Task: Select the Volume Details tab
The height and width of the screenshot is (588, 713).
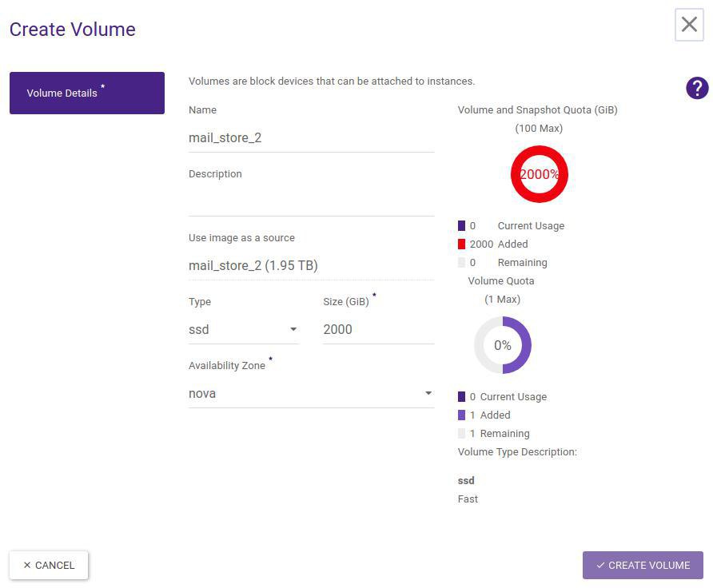Action: coord(87,93)
